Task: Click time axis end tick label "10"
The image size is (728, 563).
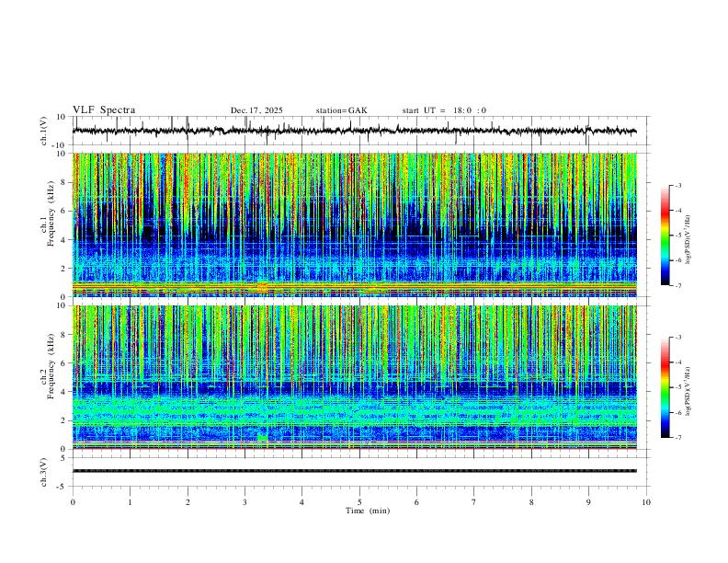Action: (x=646, y=502)
